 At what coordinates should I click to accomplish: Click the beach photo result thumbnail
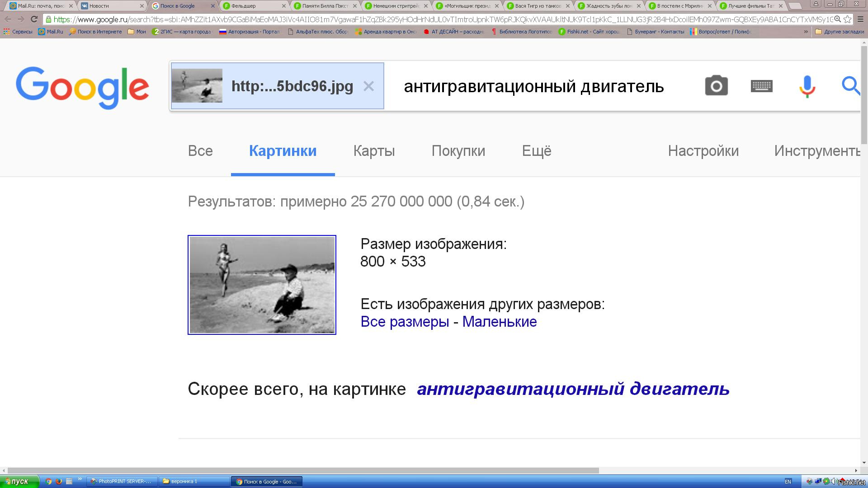click(x=262, y=285)
